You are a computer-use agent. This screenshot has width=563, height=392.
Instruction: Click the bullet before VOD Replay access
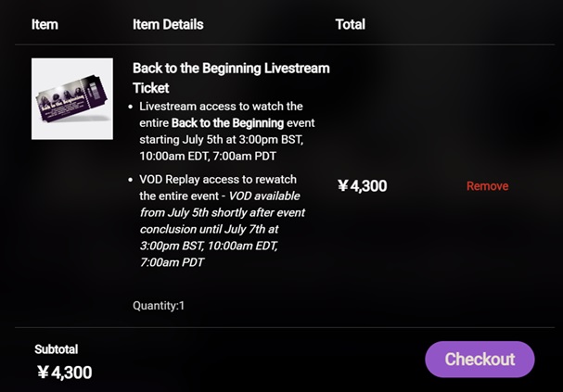pos(129,181)
